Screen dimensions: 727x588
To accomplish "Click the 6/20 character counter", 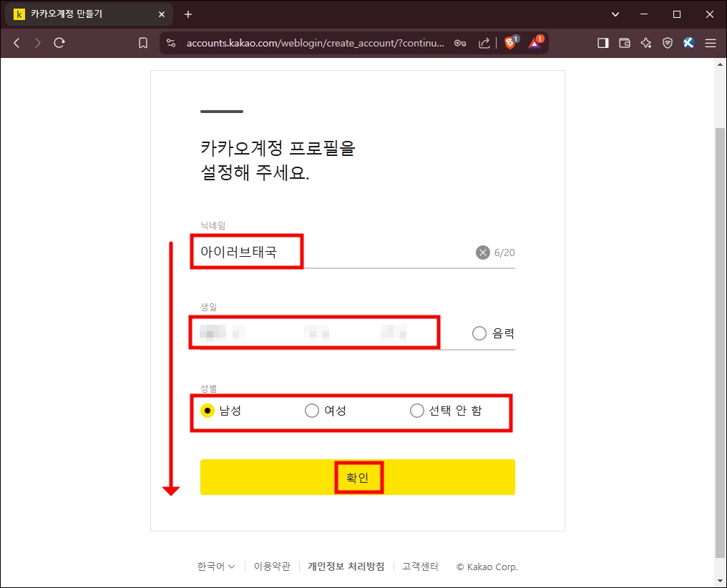I will (x=504, y=253).
